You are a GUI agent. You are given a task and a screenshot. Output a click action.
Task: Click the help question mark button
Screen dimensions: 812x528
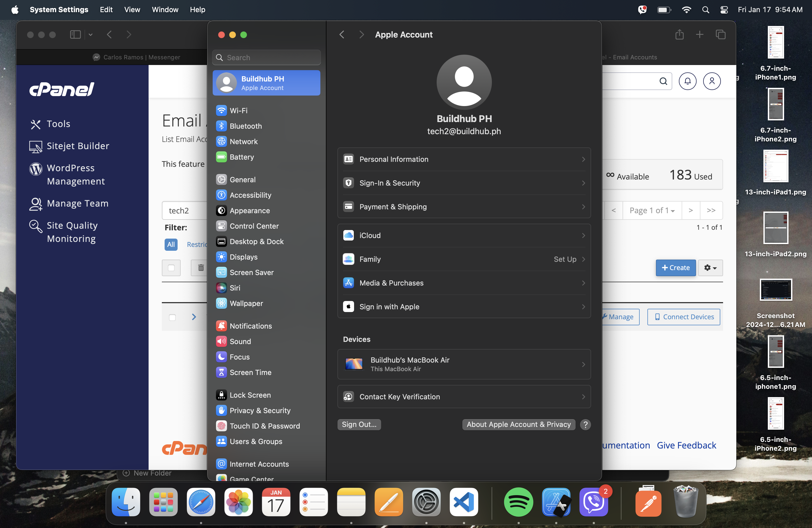pos(586,424)
